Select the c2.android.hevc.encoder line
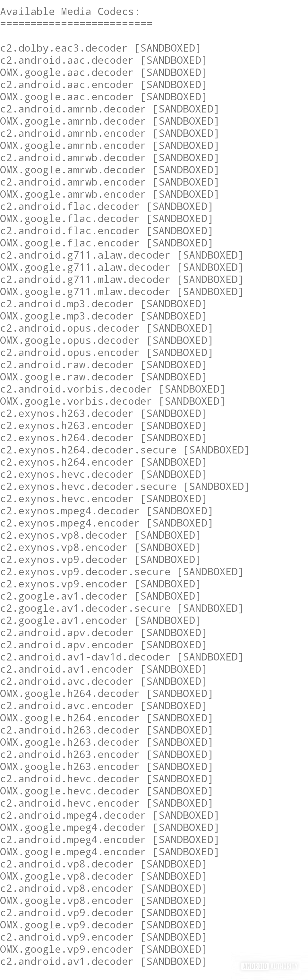 (x=106, y=803)
